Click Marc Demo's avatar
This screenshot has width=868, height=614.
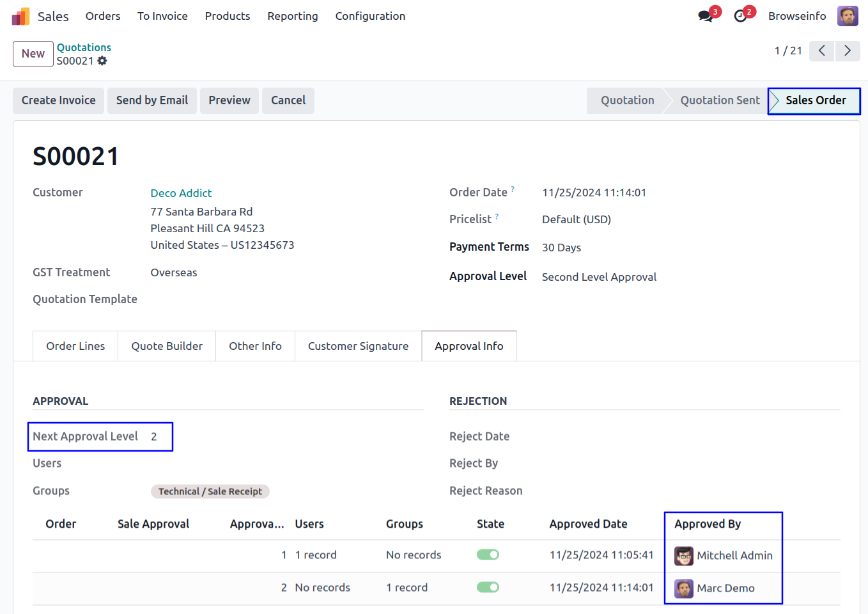pyautogui.click(x=684, y=588)
